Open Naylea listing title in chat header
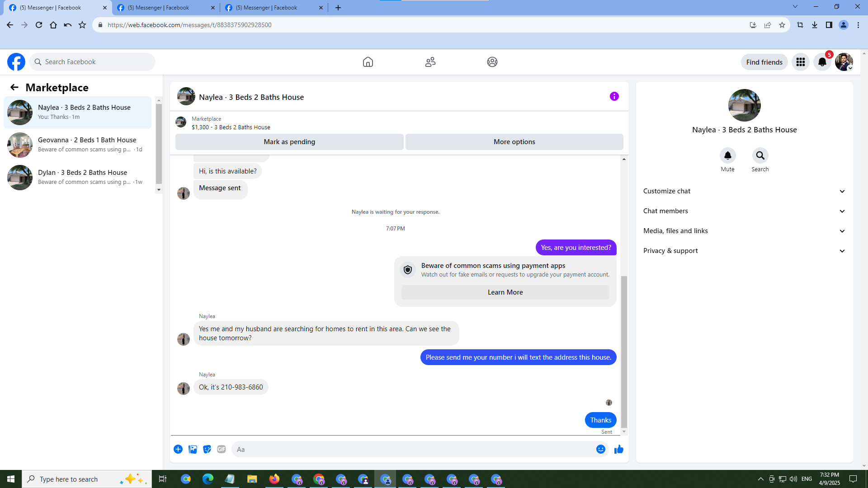868x488 pixels. [251, 97]
